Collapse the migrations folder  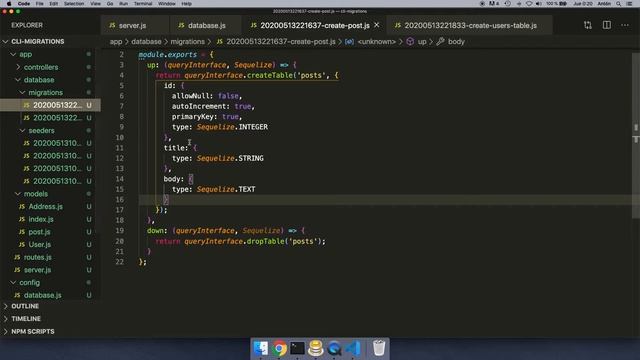click(50, 92)
